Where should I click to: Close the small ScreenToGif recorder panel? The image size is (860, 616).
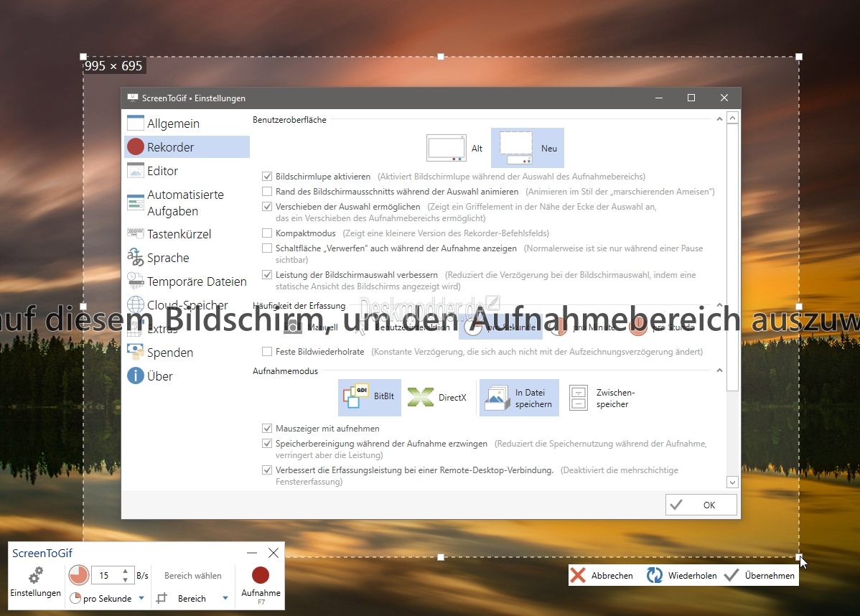pos(273,553)
